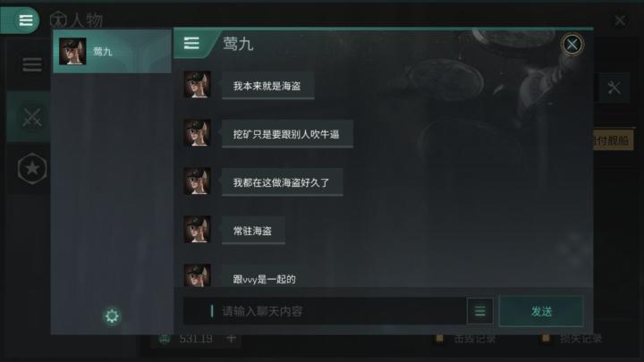
Task: Click the plus icon next to 531.19
Action: [232, 338]
